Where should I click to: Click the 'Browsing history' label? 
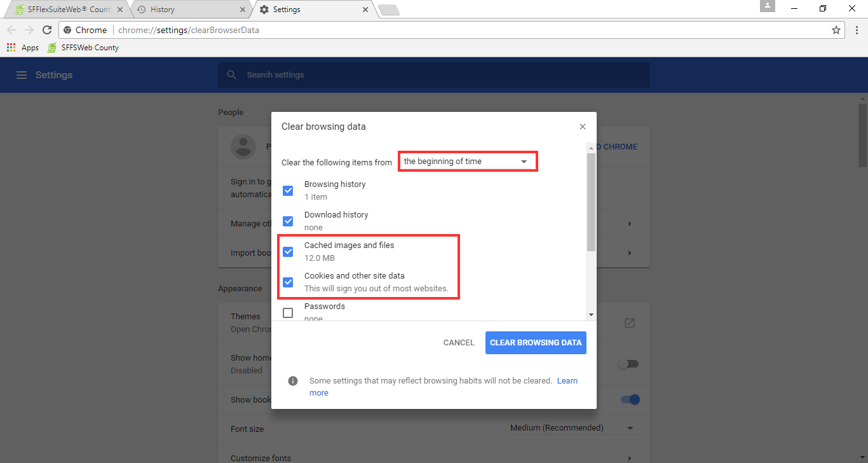coord(335,184)
